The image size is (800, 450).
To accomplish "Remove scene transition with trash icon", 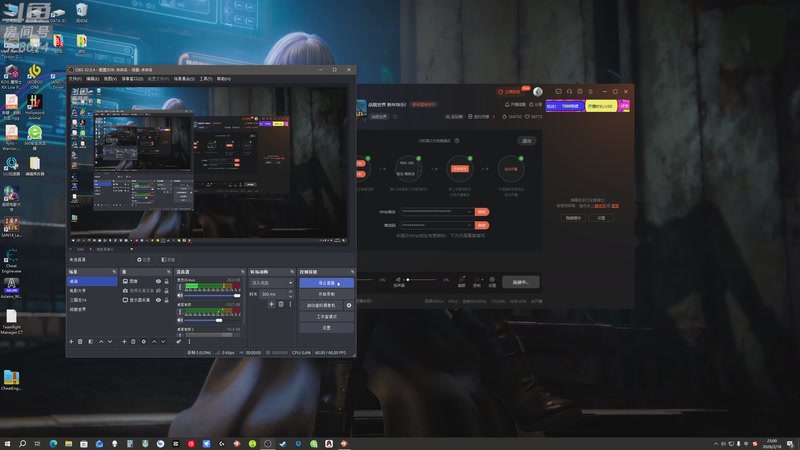I will click(x=281, y=304).
